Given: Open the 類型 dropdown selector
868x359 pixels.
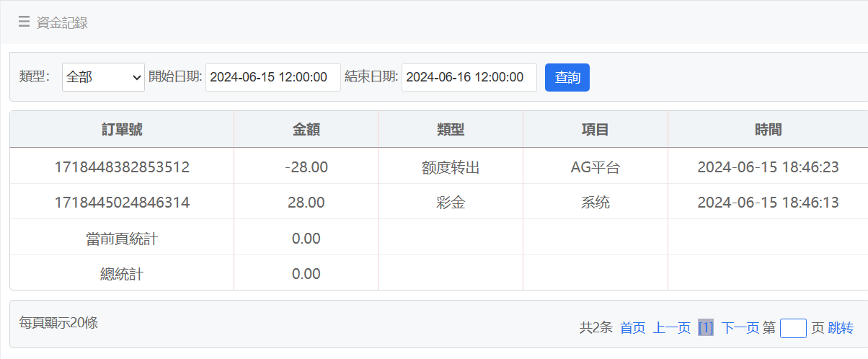Looking at the screenshot, I should click(103, 78).
